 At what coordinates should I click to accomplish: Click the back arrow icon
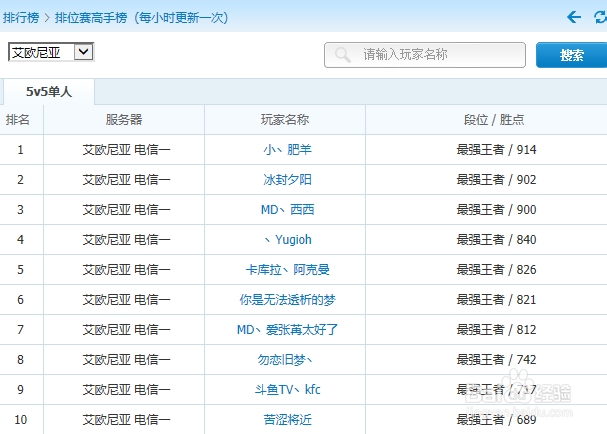(574, 17)
